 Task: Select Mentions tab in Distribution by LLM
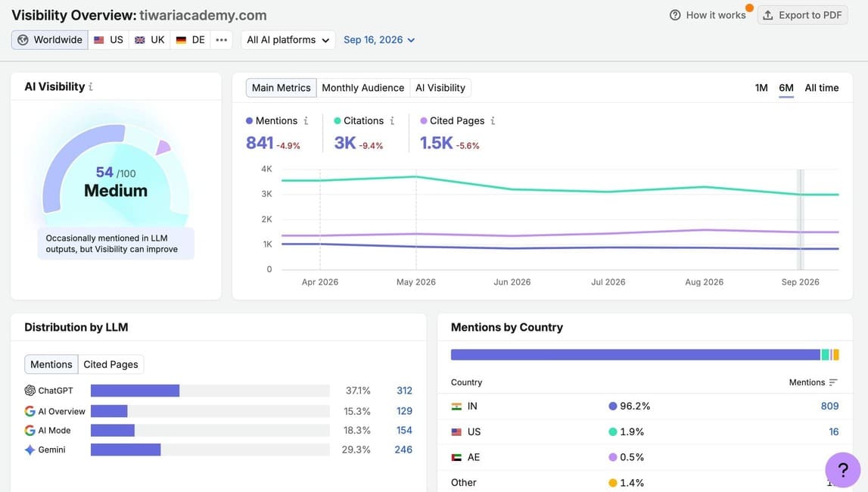coord(51,364)
